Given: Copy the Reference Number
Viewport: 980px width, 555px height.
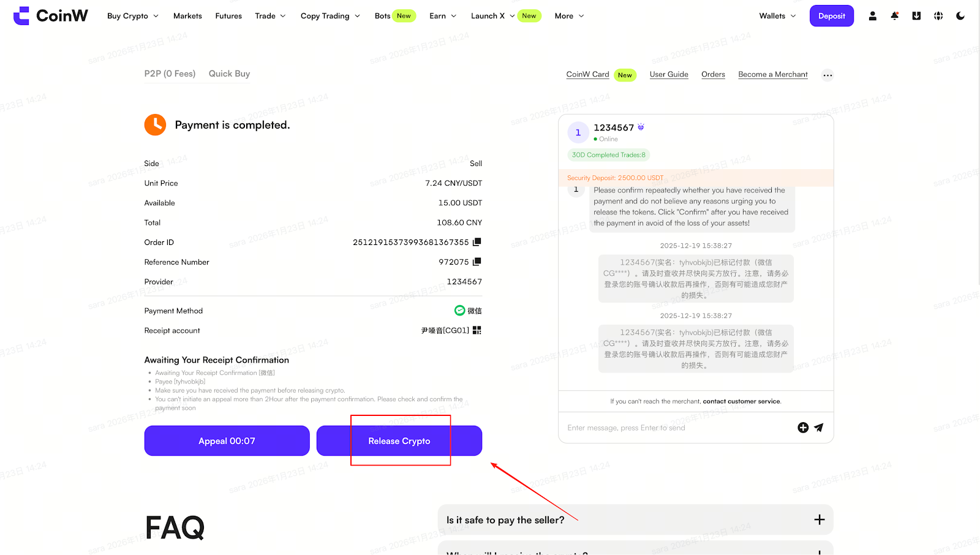Looking at the screenshot, I should (x=477, y=262).
